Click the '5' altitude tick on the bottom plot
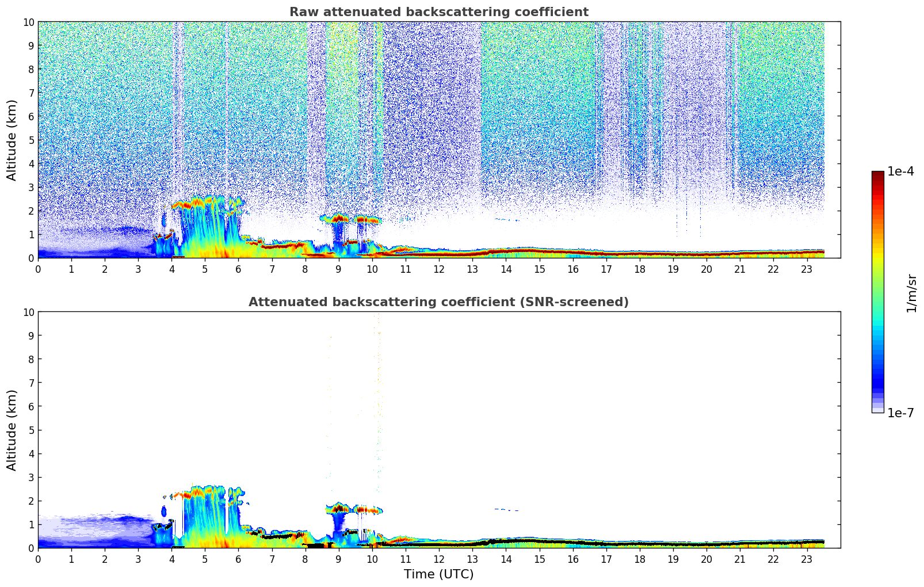 (x=31, y=430)
